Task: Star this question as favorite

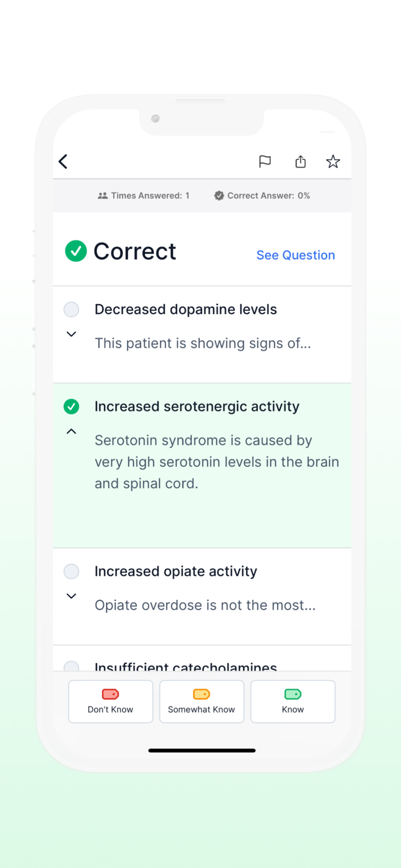Action: 333,162
